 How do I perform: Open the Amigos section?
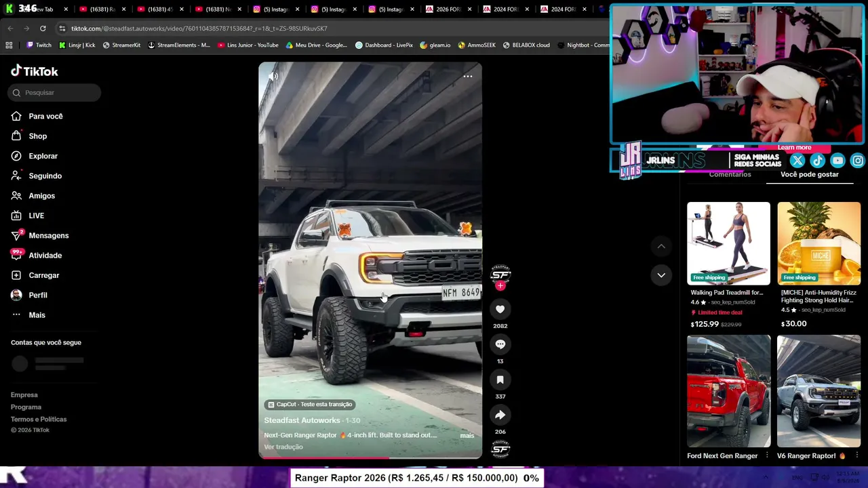pos(41,196)
